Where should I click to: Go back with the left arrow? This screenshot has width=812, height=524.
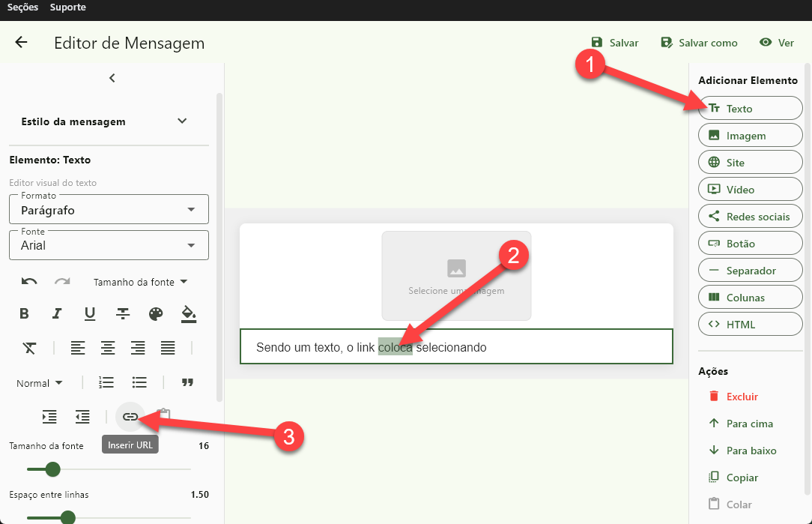coord(21,43)
